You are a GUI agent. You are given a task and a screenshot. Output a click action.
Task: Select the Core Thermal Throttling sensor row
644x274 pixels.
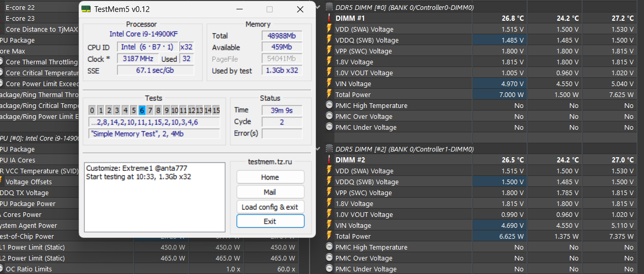(x=41, y=62)
